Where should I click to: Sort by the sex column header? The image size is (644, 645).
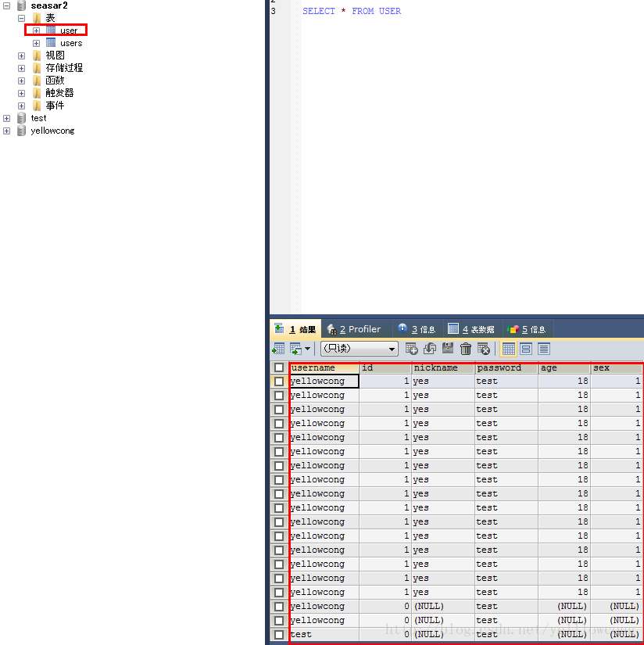click(x=617, y=367)
